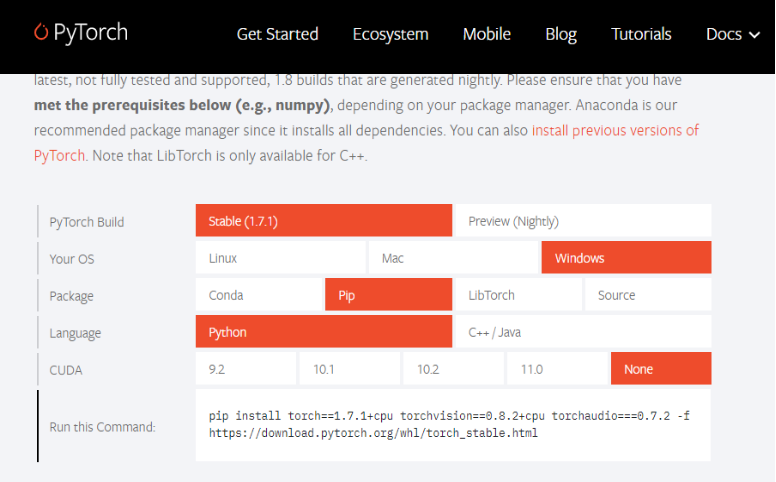Open the Get Started page
Screen dimensions: 776x482
pyautogui.click(x=277, y=34)
